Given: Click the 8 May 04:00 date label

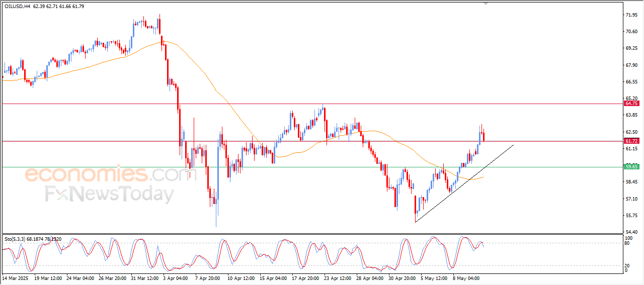Looking at the screenshot, I should [465, 277].
